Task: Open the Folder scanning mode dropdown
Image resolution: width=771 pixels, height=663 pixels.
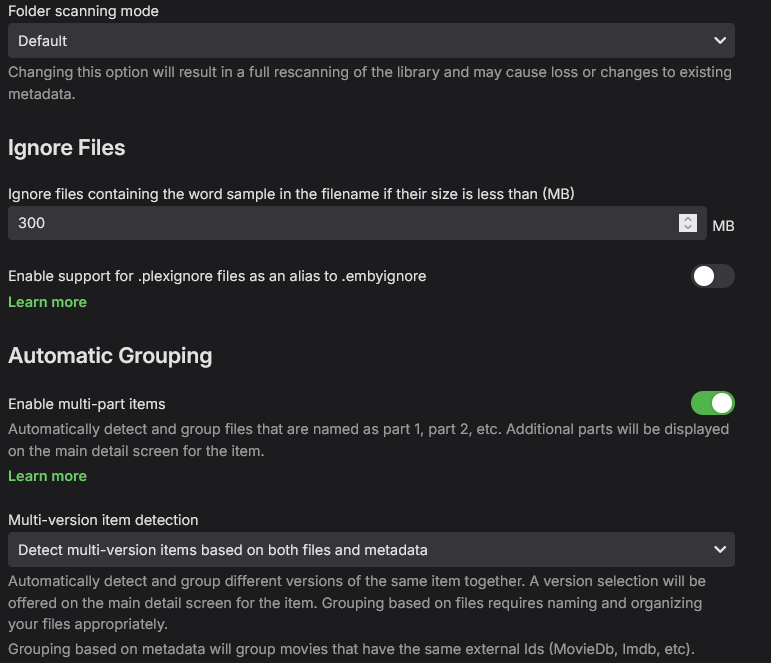Action: (x=370, y=41)
